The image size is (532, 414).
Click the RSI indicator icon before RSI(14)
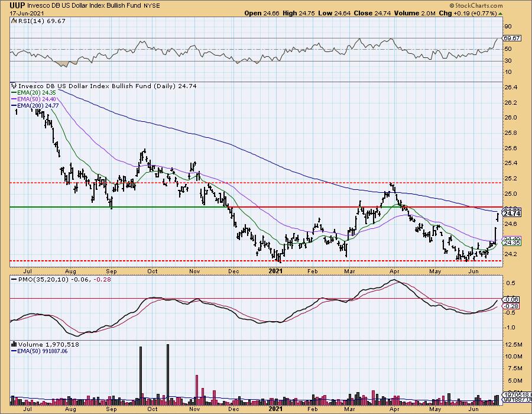pyautogui.click(x=13, y=21)
